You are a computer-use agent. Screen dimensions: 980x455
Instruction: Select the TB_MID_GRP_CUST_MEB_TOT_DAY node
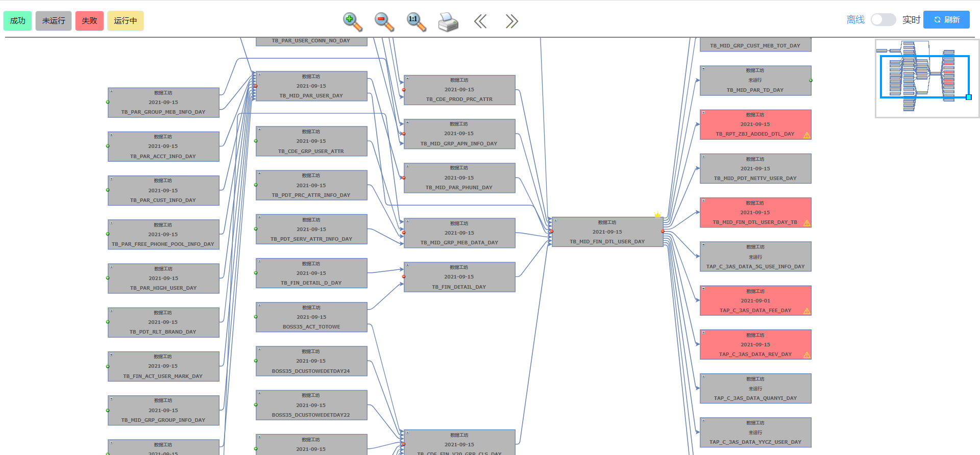[x=755, y=45]
